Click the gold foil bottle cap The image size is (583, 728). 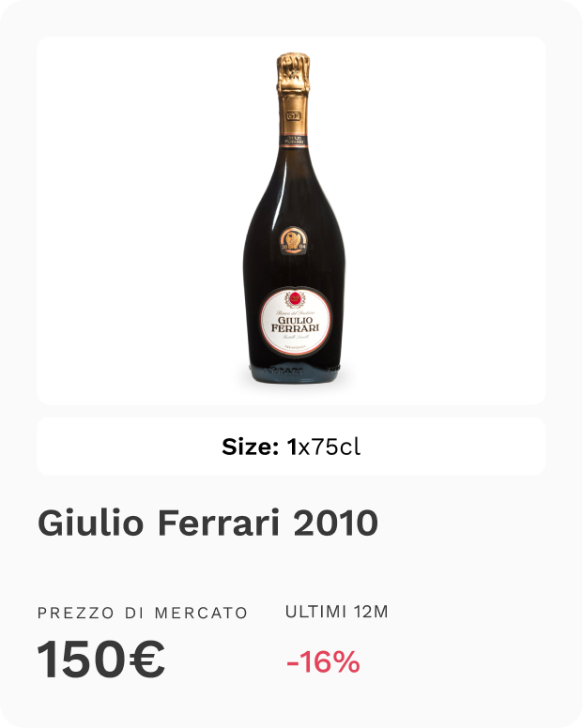pos(293,73)
